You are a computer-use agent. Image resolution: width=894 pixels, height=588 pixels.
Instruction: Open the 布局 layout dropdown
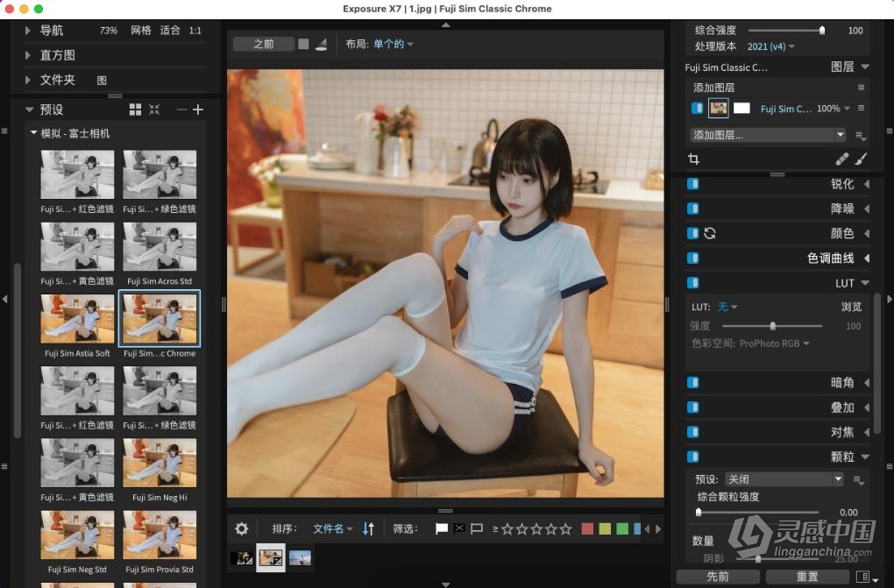click(x=393, y=44)
